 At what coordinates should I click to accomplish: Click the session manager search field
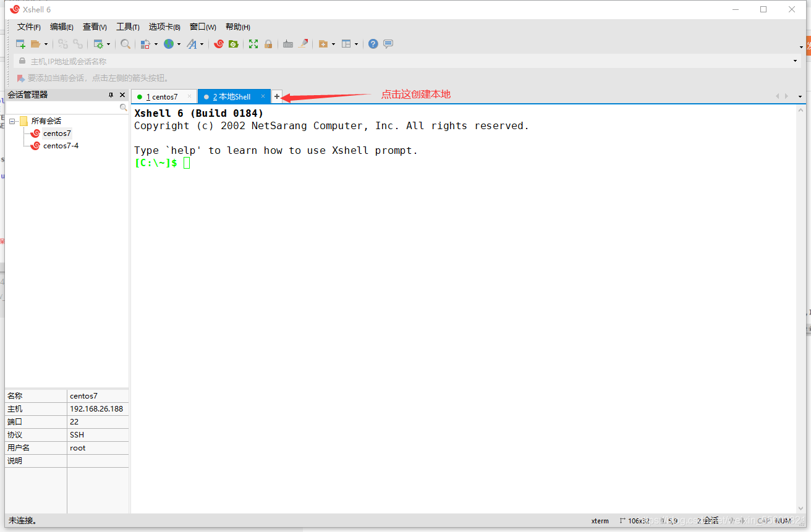click(62, 108)
